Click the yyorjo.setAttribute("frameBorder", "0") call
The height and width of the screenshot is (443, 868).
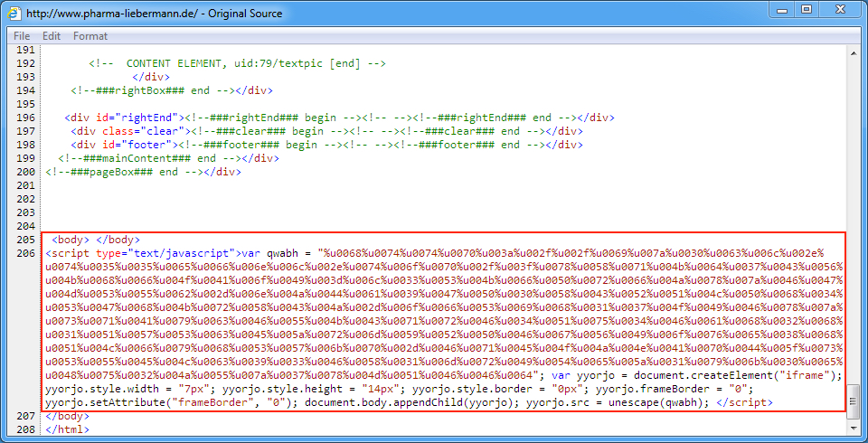click(x=171, y=402)
